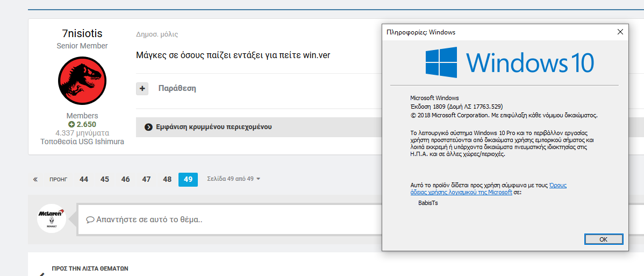Open 7nisiotis user profile name

82,33
